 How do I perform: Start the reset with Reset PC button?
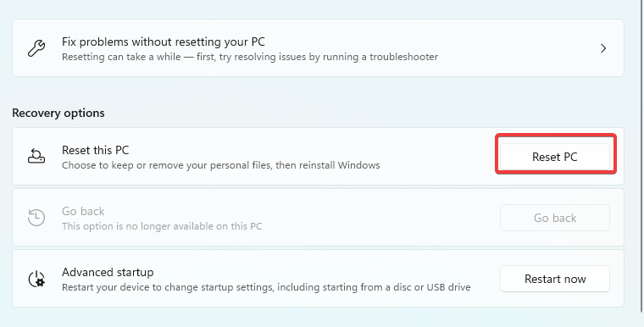pos(555,157)
